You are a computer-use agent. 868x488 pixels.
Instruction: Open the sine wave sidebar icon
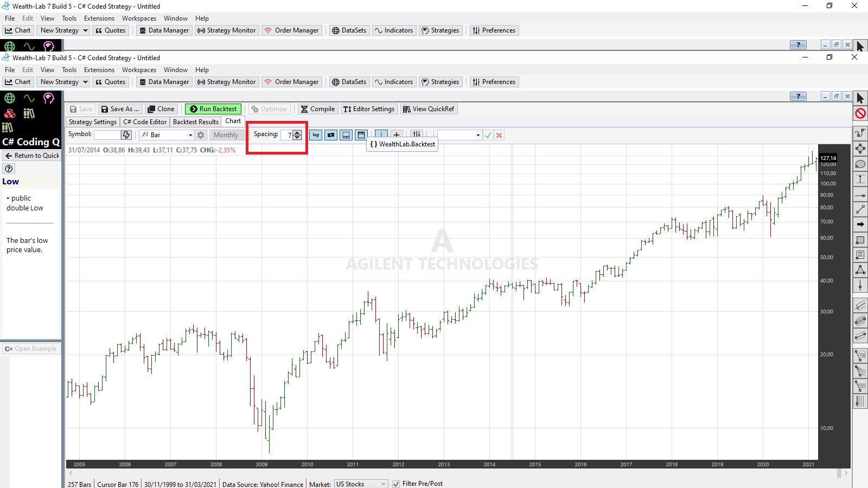coord(29,98)
